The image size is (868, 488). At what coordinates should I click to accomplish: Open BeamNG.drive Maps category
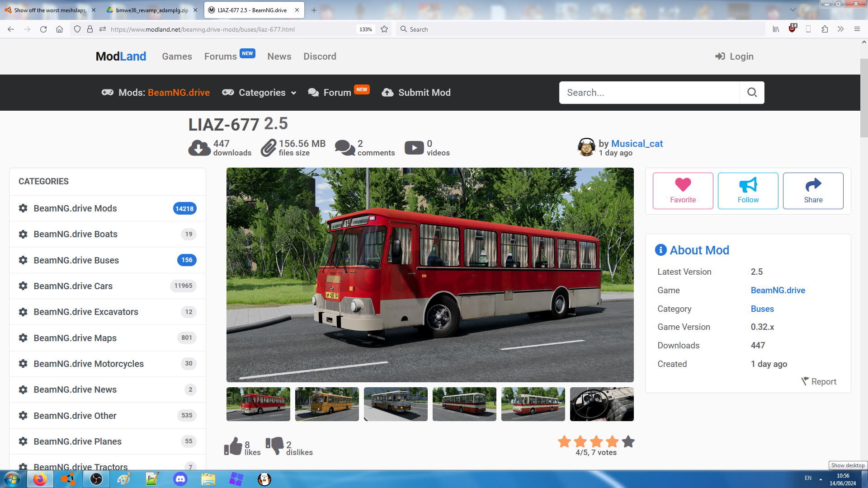[108, 338]
